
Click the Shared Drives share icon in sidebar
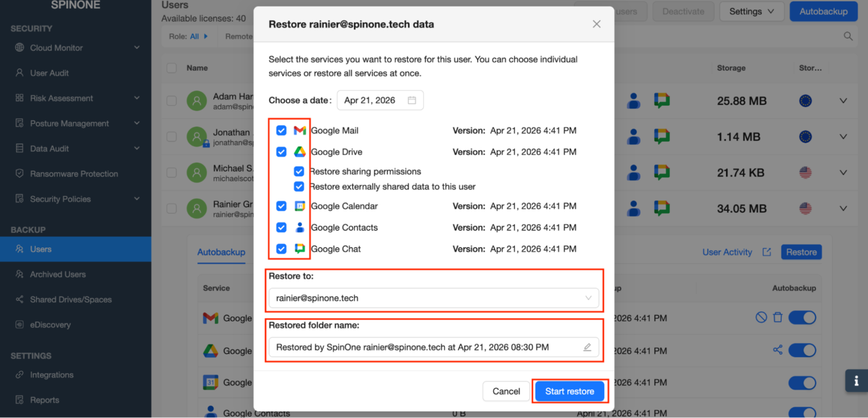(x=19, y=300)
